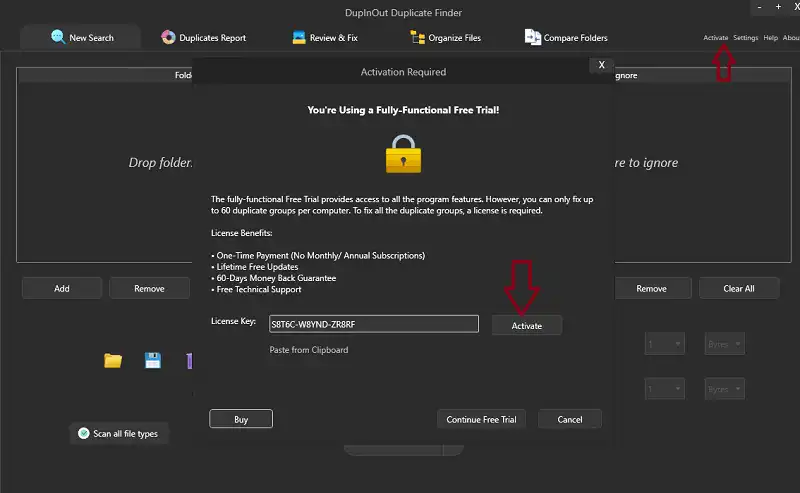Image resolution: width=800 pixels, height=493 pixels.
Task: Open the lower Bytes unit dropdown
Action: point(725,389)
